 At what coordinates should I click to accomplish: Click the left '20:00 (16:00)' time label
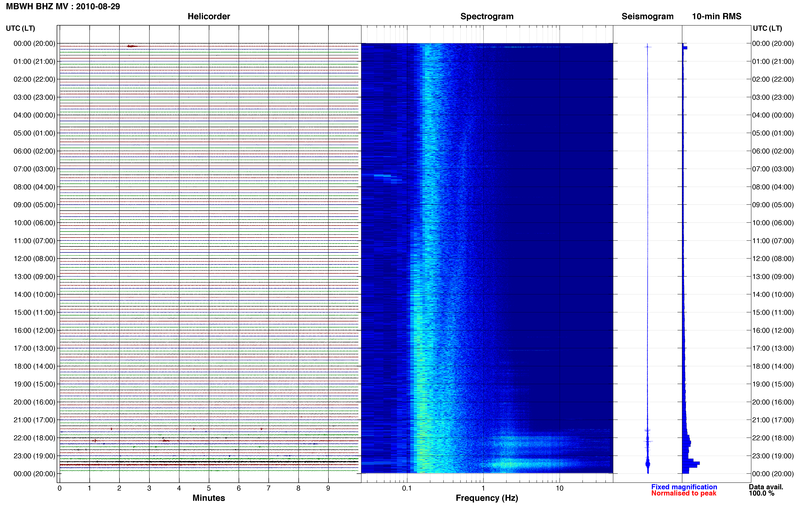[34, 402]
